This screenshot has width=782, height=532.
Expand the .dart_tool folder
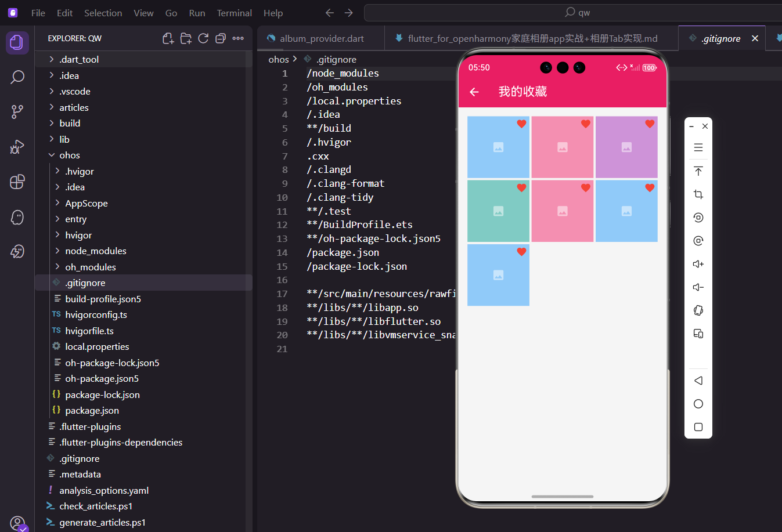point(143,59)
